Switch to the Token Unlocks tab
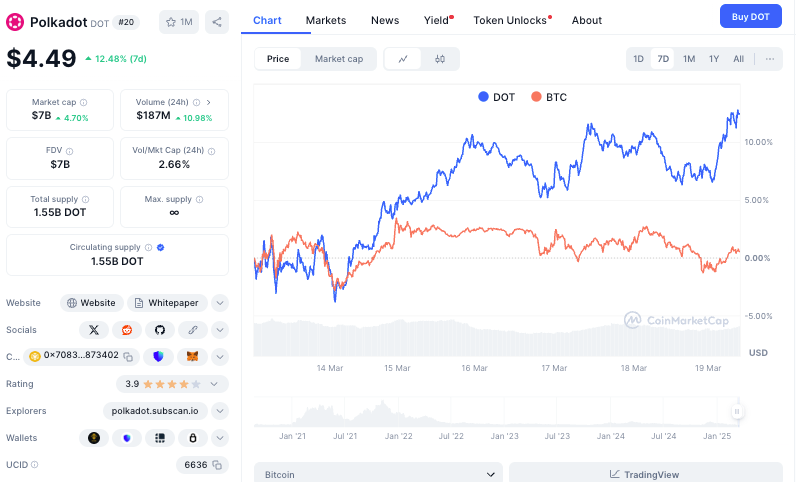 pos(511,20)
